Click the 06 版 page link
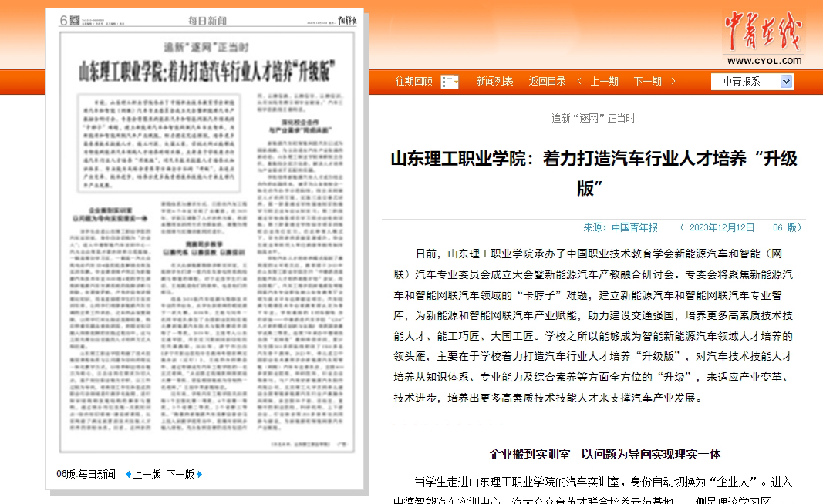 784,227
